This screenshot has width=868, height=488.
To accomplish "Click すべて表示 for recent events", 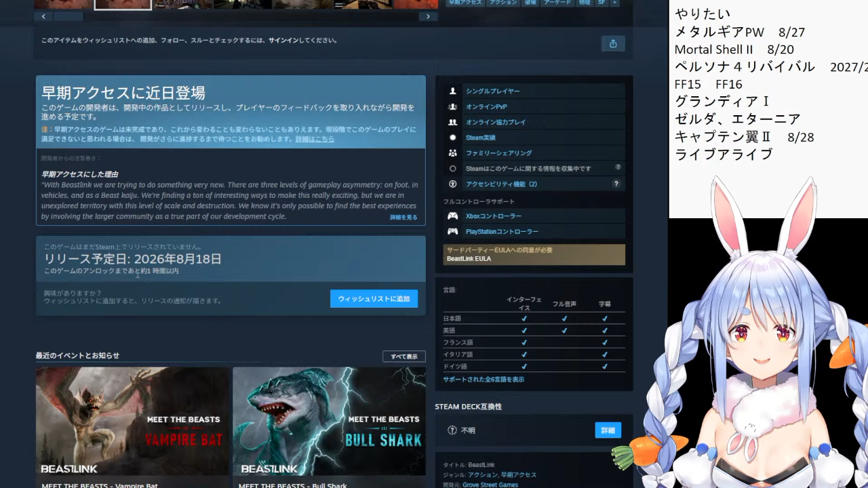I will pos(404,357).
